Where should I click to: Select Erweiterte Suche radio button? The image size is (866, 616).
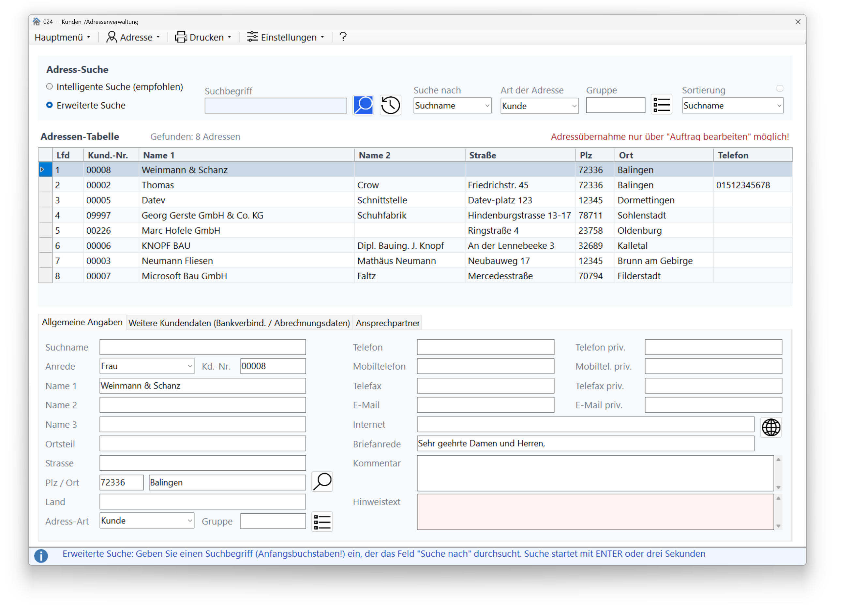click(49, 105)
